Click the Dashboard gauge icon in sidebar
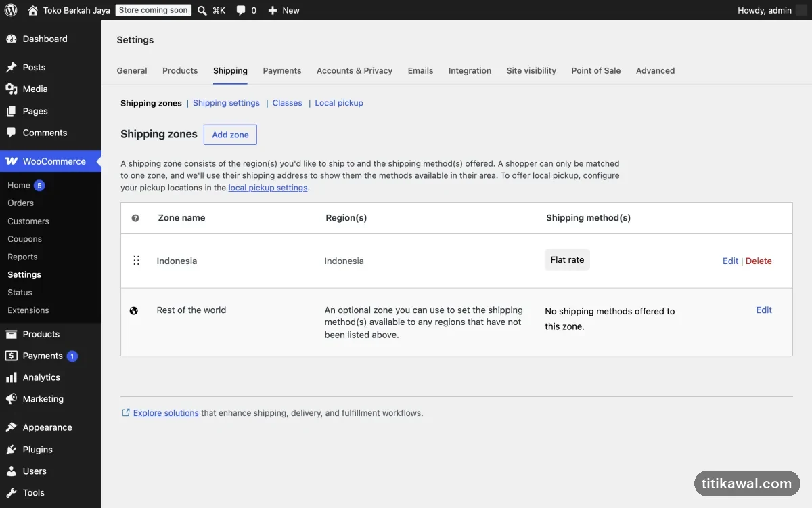Viewport: 812px width, 508px height. click(x=12, y=39)
